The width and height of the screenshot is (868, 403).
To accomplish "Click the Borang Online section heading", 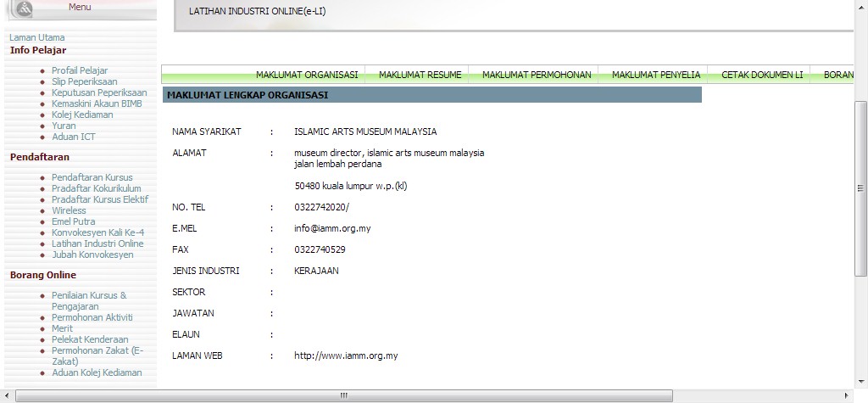I will point(43,276).
